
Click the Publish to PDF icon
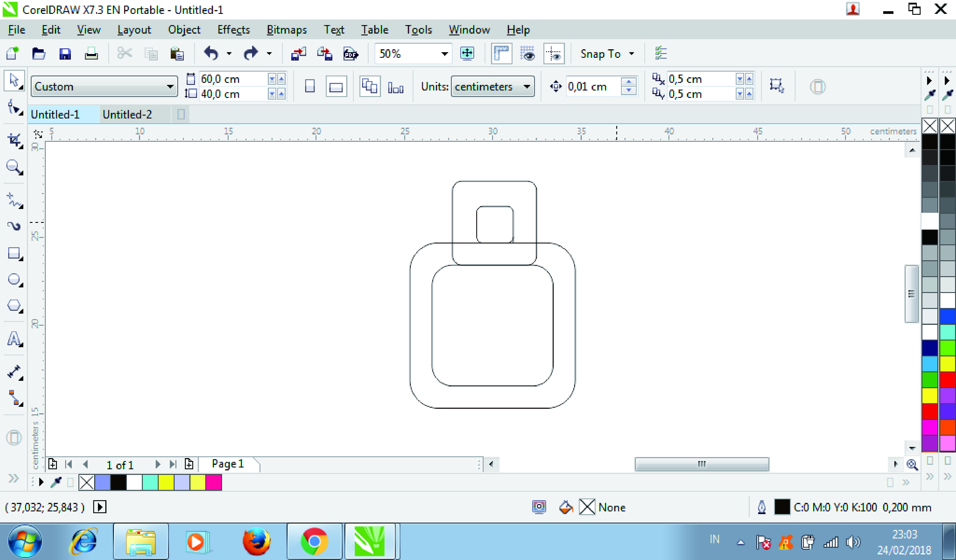(x=350, y=54)
